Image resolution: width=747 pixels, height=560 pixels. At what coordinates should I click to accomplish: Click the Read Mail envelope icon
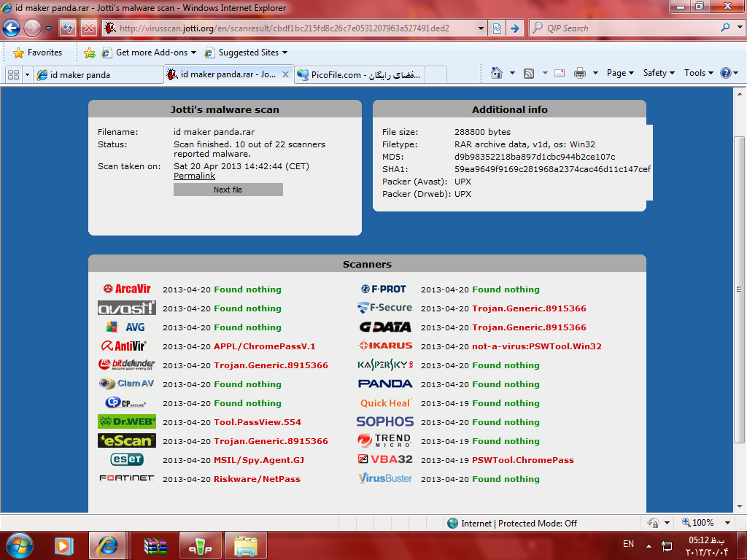point(560,73)
